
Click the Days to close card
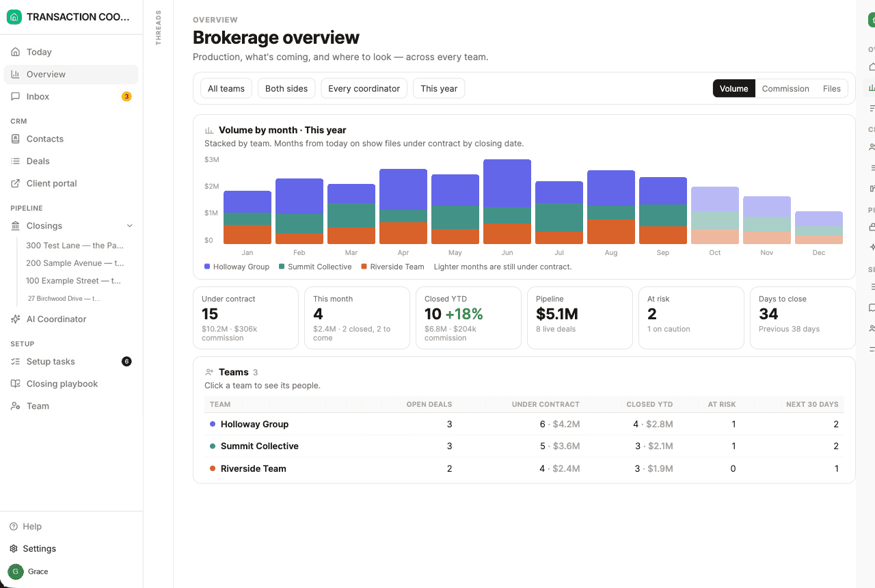point(803,318)
